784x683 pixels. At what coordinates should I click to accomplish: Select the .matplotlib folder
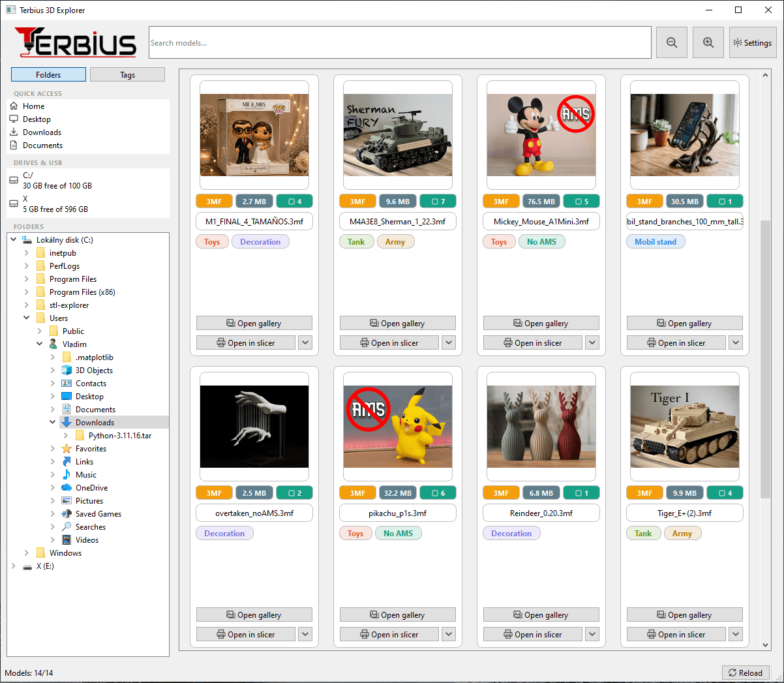[94, 357]
